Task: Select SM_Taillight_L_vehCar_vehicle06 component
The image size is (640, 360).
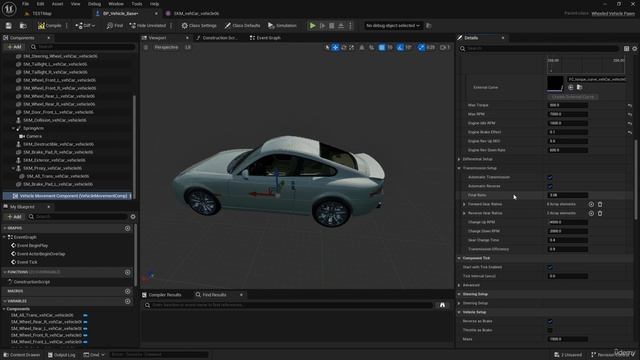Action: (x=55, y=64)
